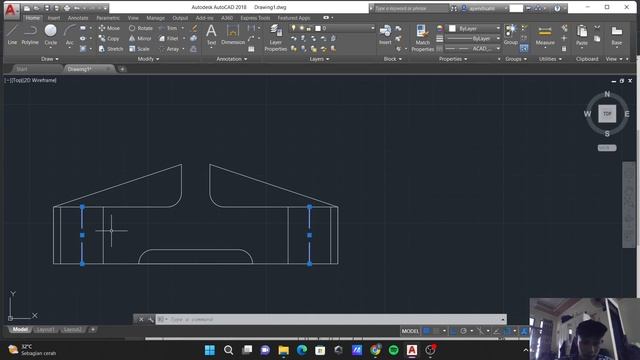The image size is (640, 360).
Task: Expand the Block panel
Action: 393,59
